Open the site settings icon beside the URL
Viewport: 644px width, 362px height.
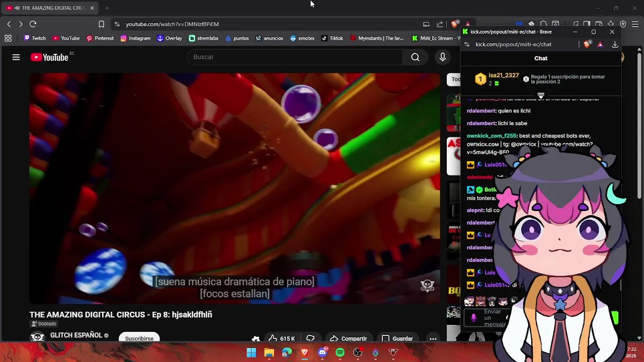click(x=117, y=24)
